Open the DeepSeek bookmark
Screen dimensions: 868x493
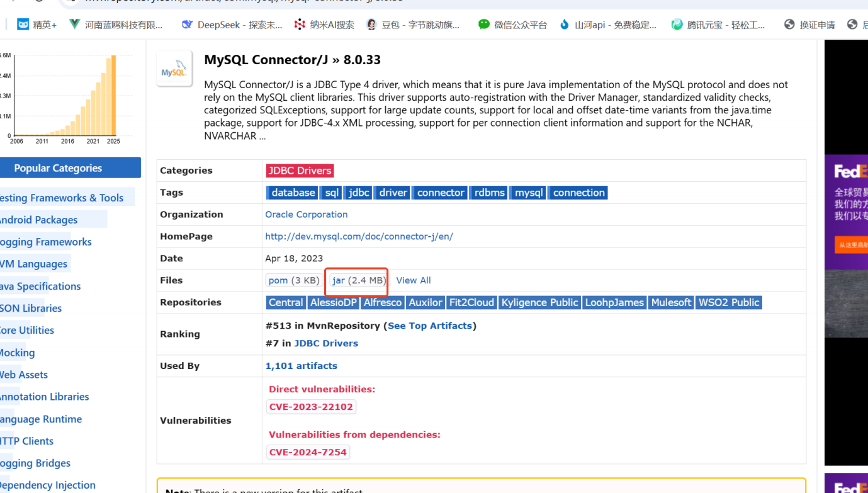point(231,25)
